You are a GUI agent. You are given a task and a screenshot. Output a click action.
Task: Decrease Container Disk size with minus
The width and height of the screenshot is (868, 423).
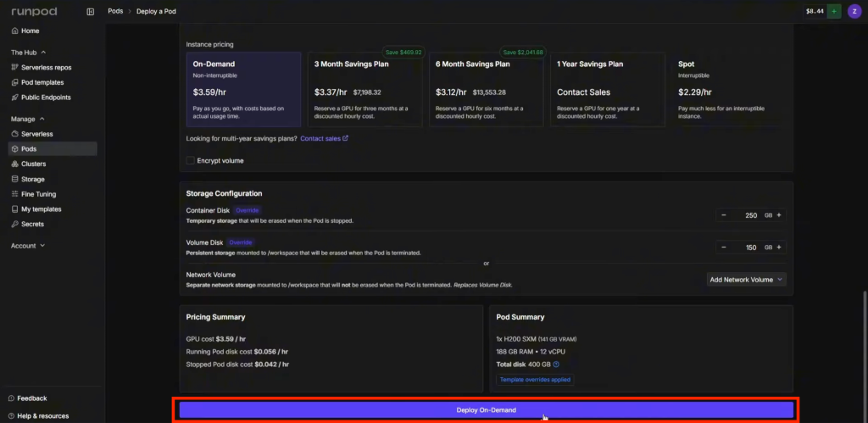(x=724, y=215)
